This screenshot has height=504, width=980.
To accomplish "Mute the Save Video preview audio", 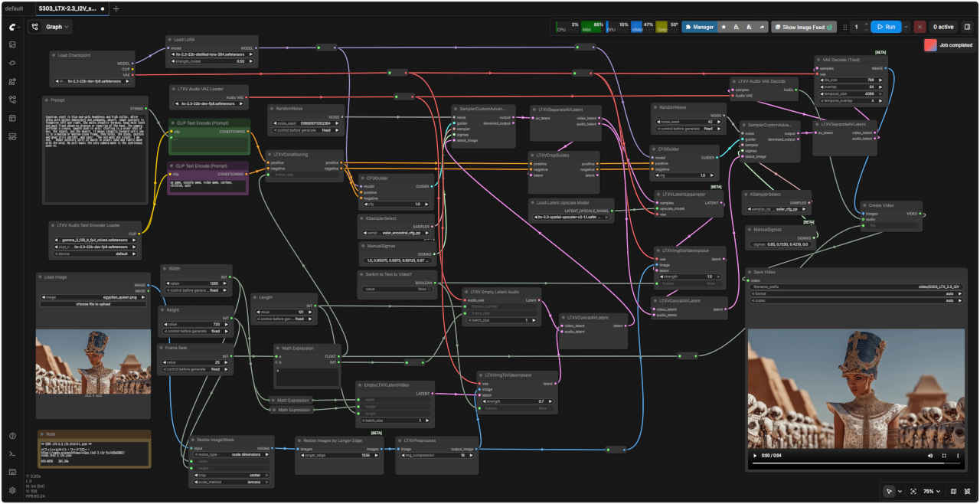I will pyautogui.click(x=930, y=456).
